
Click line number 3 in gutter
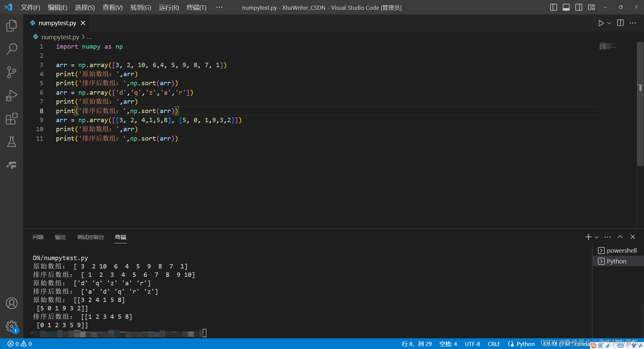click(x=41, y=65)
